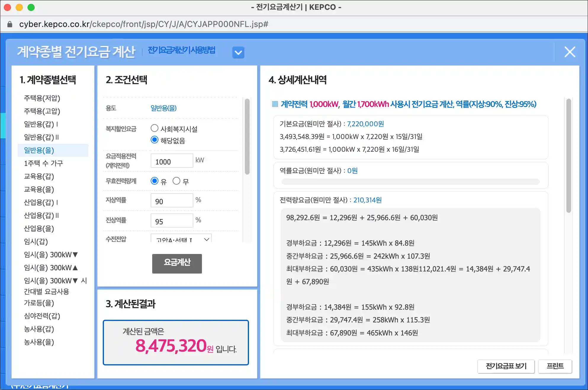Expand the blue chevron dropdown next to usage guide
This screenshot has height=390, width=588.
pos(238,53)
